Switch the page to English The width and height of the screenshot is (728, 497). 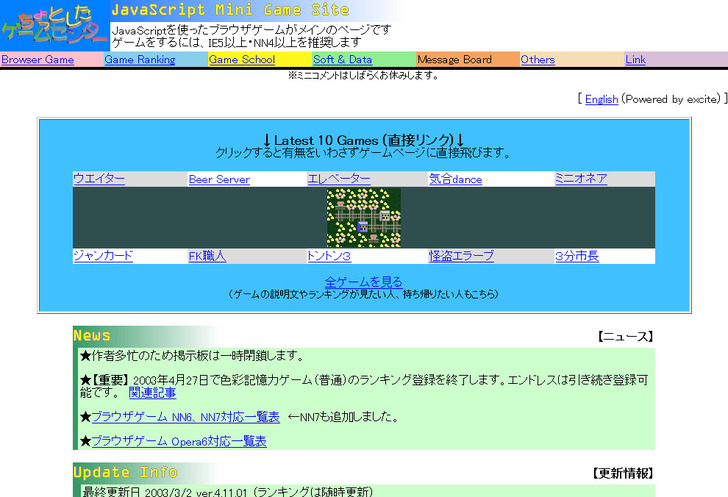pos(601,100)
